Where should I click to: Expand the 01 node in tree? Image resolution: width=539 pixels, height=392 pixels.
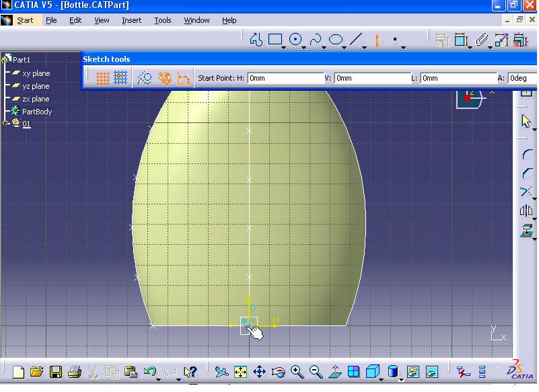coord(5,123)
